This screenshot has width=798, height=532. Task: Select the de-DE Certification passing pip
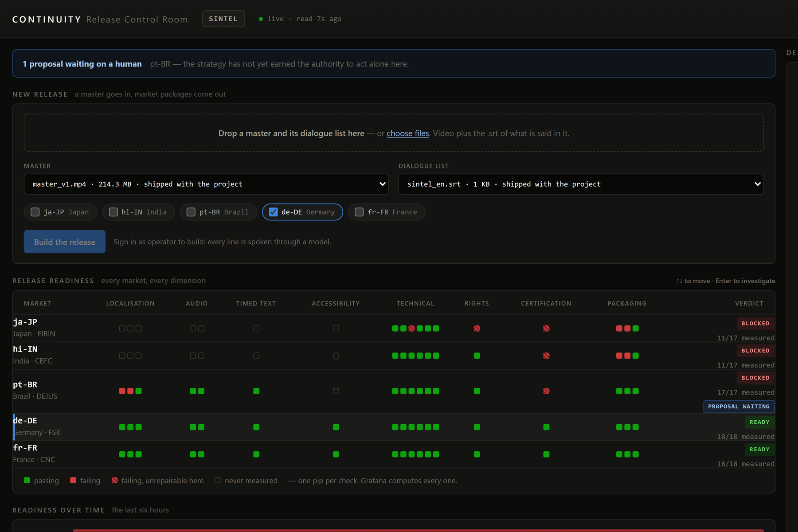546,427
